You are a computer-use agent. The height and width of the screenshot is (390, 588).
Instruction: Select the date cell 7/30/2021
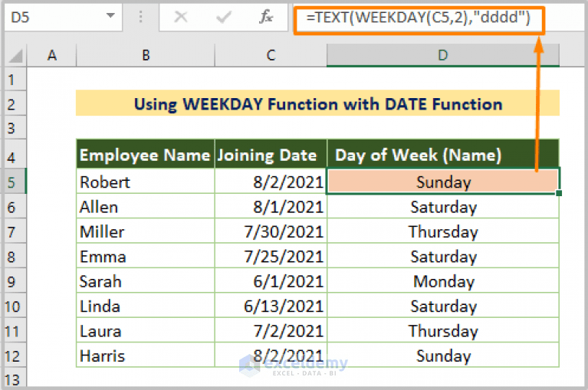coord(271,231)
